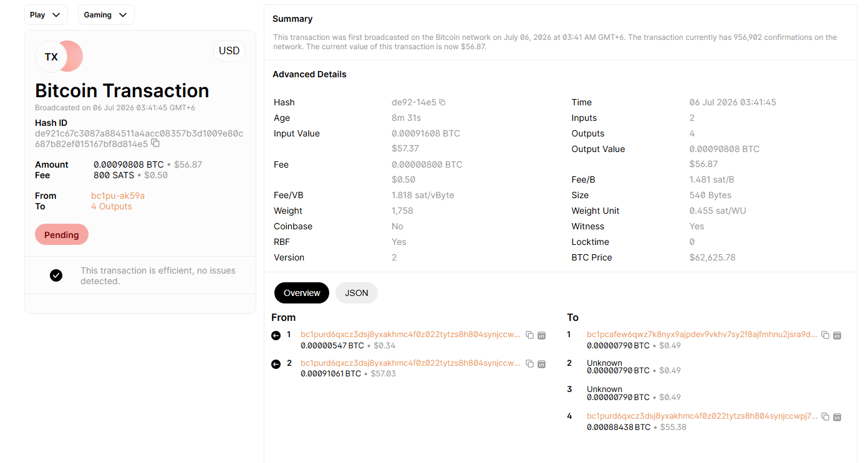Select the Amount 0.00090808 BTC in left card
Screen dimensions: 868x463
pos(128,165)
